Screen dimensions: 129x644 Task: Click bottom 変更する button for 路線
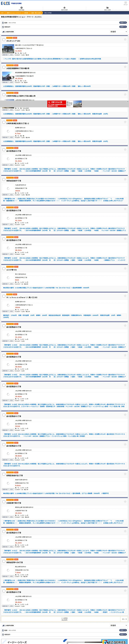123,630
